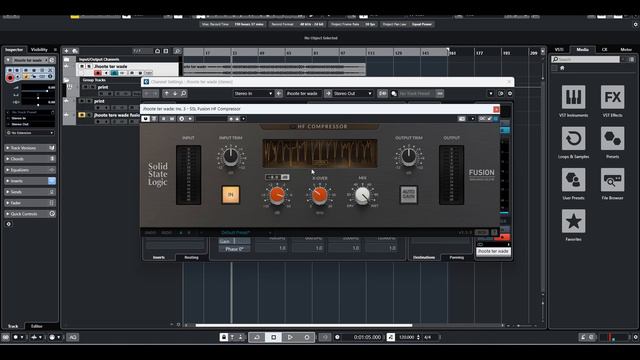This screenshot has height=360, width=640.
Task: Click the horizontal project scrollbar
Action: coord(304,325)
